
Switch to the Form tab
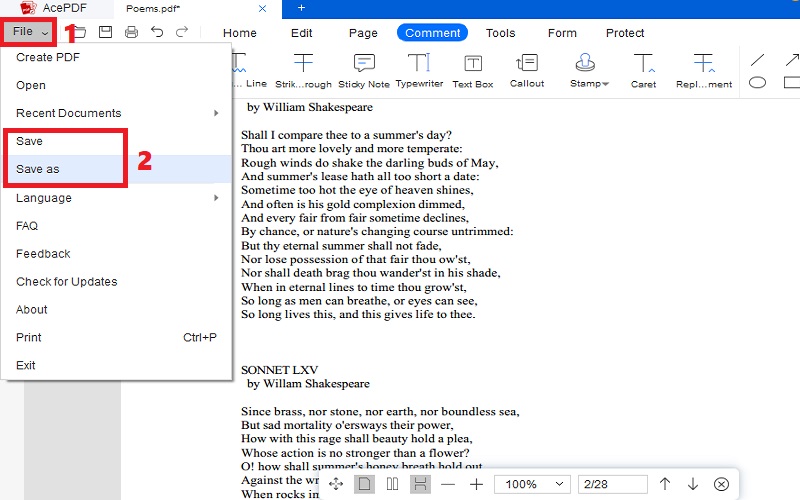562,33
